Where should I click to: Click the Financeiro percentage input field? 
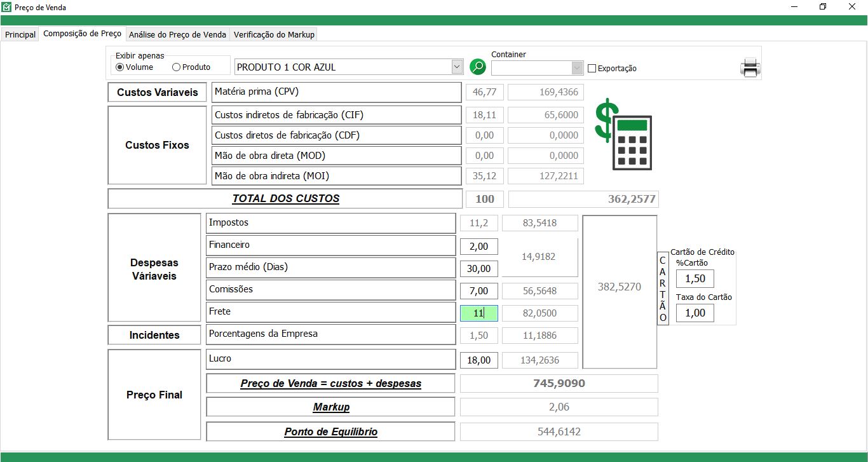coord(478,247)
